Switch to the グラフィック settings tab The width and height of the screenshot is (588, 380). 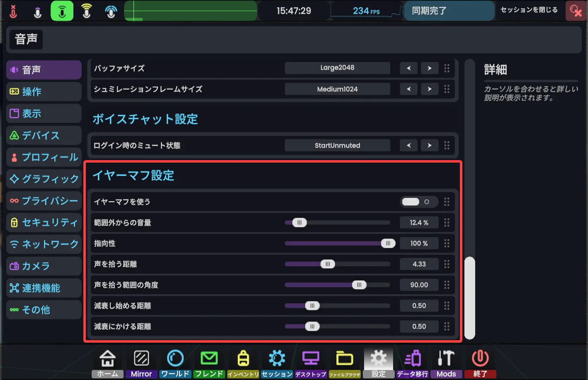pyautogui.click(x=44, y=179)
